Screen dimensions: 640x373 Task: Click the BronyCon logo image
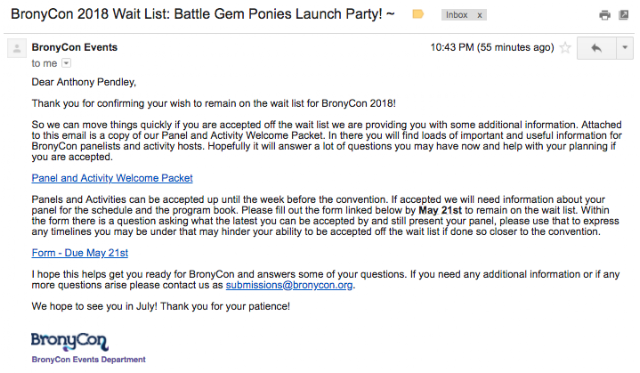point(70,341)
